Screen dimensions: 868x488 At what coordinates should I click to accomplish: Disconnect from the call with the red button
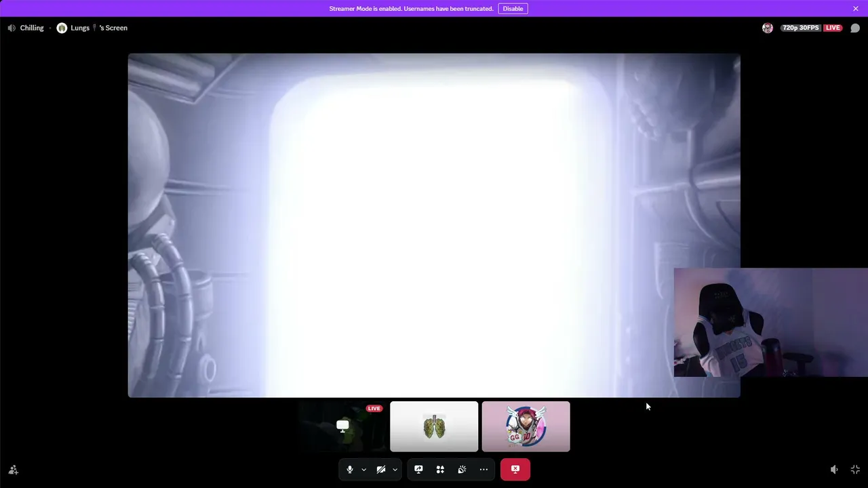(515, 469)
